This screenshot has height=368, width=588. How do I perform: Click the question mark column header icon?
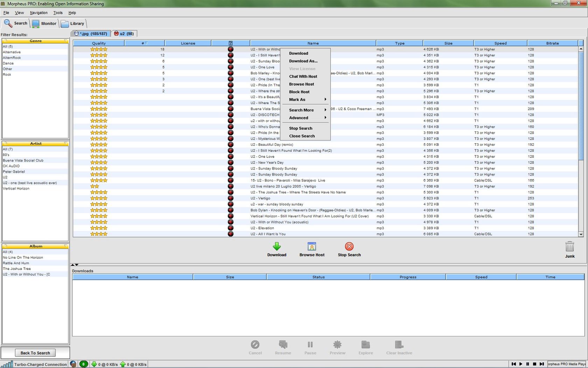[x=230, y=43]
